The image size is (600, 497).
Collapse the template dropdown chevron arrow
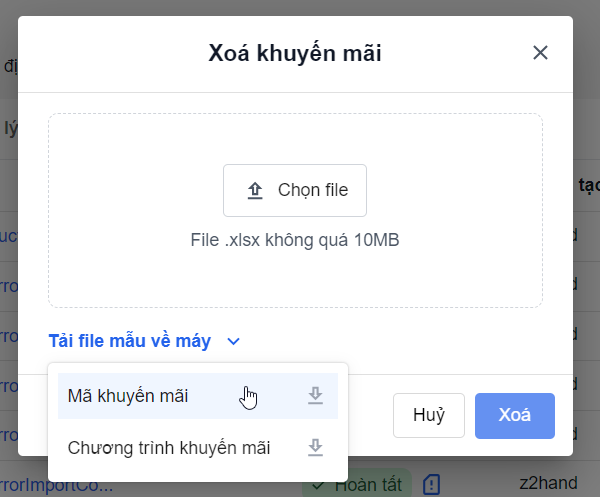(234, 342)
